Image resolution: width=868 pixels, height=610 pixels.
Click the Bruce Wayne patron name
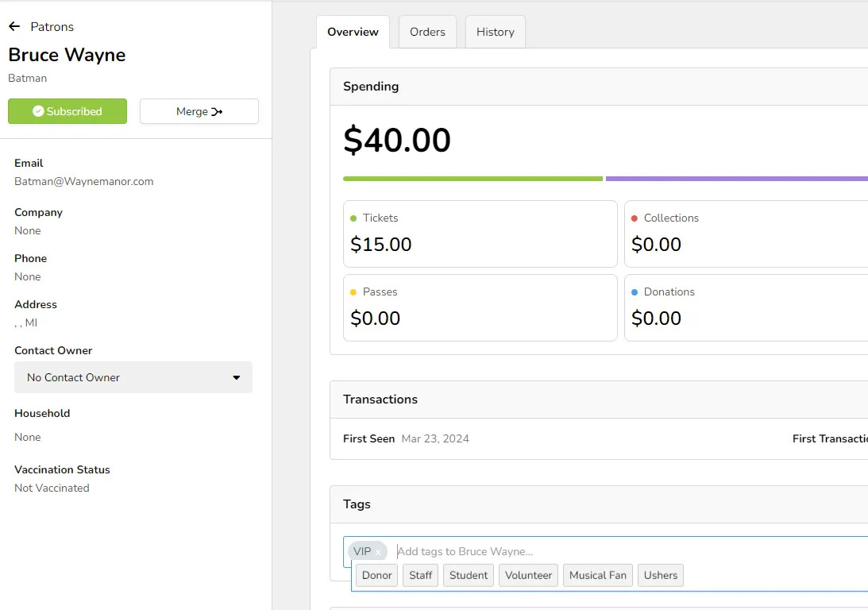pyautogui.click(x=67, y=55)
